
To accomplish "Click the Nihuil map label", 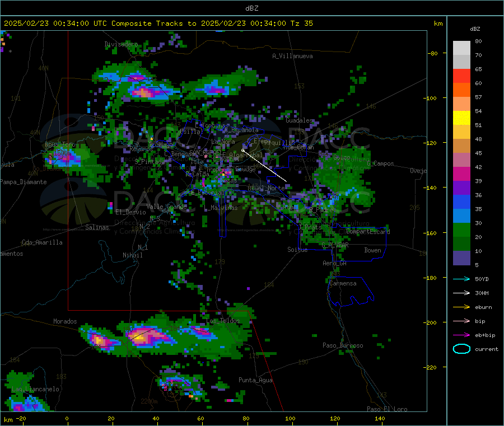I will coord(132,255).
